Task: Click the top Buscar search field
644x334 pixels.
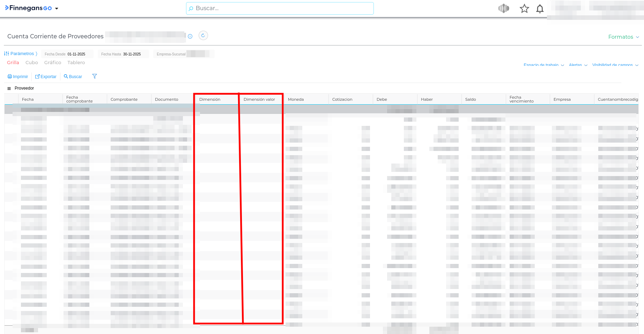Action: point(280,8)
